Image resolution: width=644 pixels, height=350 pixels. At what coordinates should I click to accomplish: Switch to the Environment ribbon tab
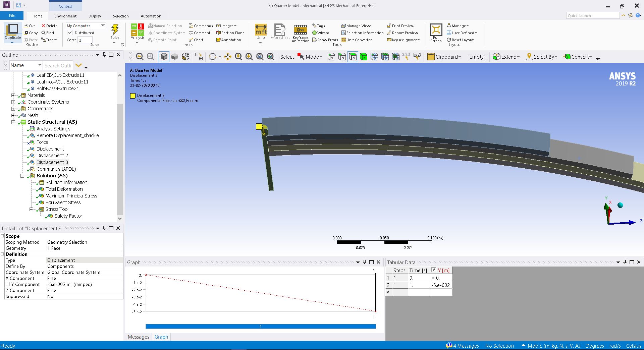[x=65, y=16]
